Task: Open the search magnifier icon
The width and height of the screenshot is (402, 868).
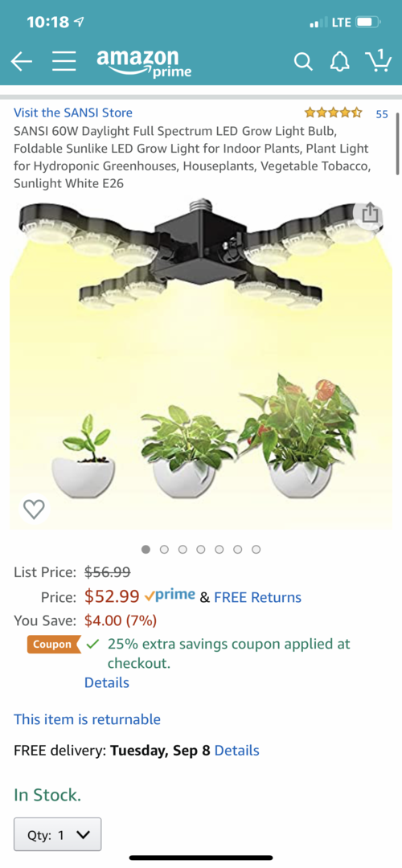Action: (x=303, y=61)
